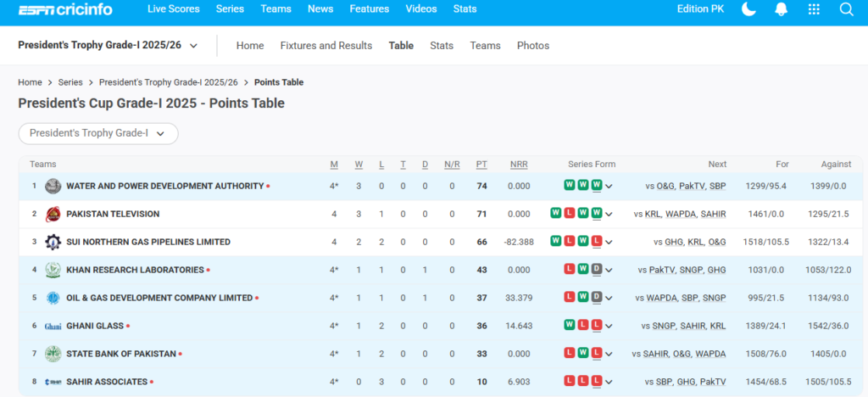Click Pakistan Television team logo
Image resolution: width=868 pixels, height=397 pixels.
pyautogui.click(x=53, y=214)
